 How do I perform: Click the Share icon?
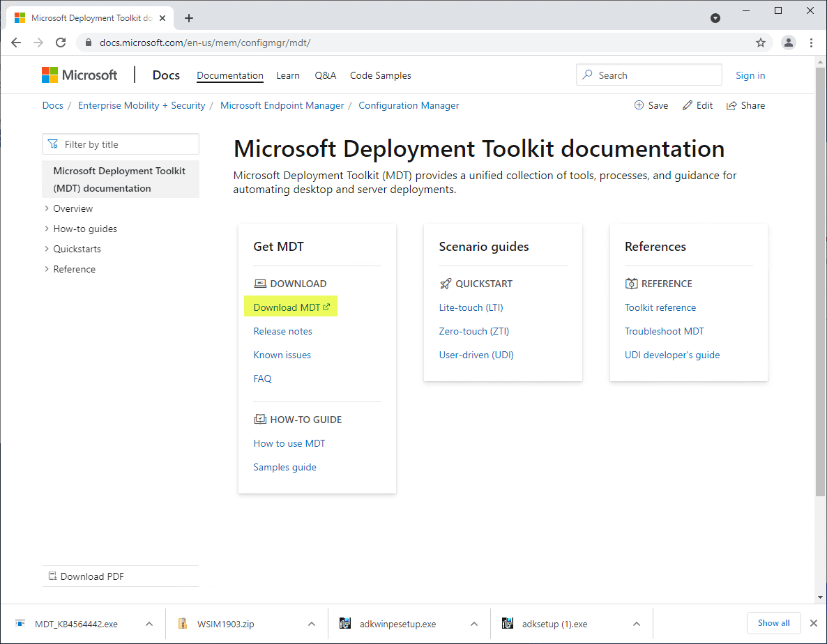tap(731, 105)
